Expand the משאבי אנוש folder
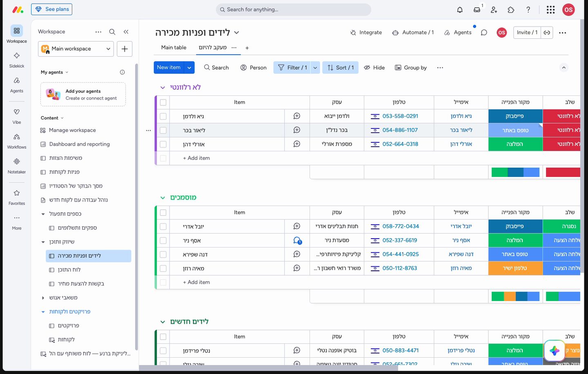The width and height of the screenshot is (588, 374). (43, 298)
